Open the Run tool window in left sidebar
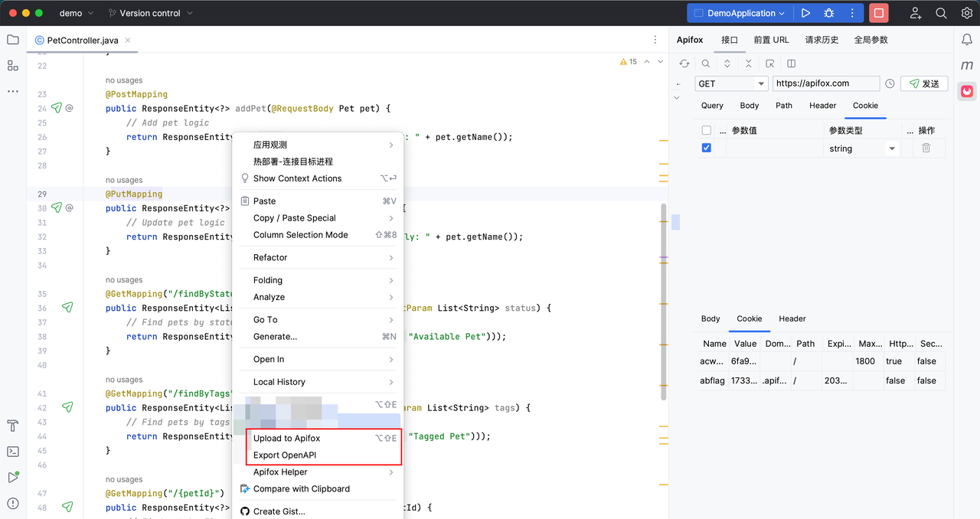 tap(13, 477)
